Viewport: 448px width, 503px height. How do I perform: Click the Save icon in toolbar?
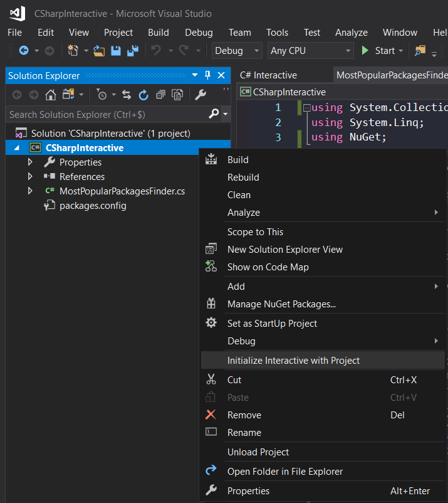[x=116, y=51]
